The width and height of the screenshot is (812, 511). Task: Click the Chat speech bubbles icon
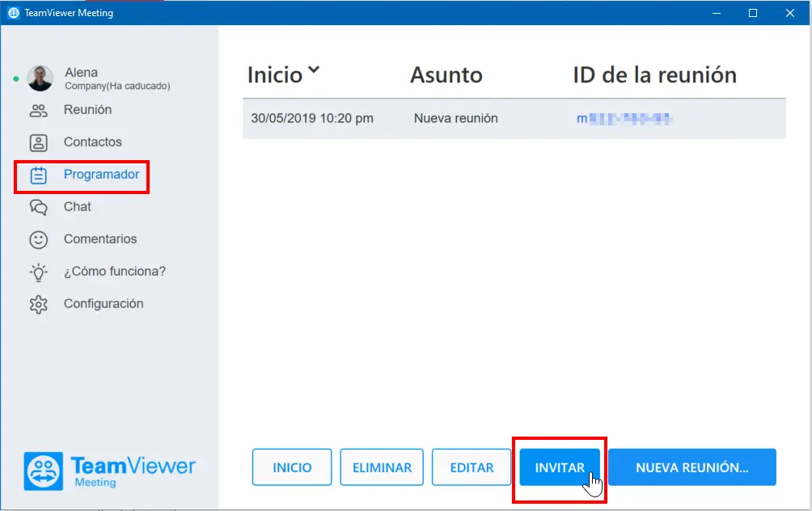[38, 207]
